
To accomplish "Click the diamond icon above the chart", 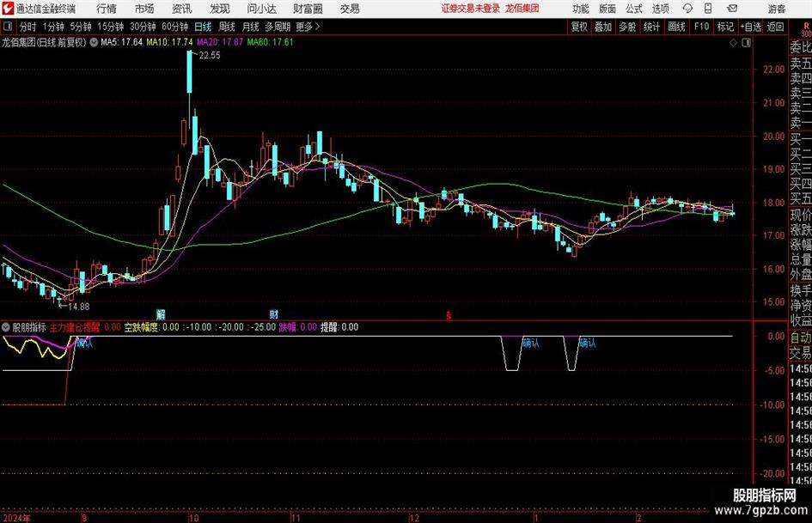I will click(733, 43).
